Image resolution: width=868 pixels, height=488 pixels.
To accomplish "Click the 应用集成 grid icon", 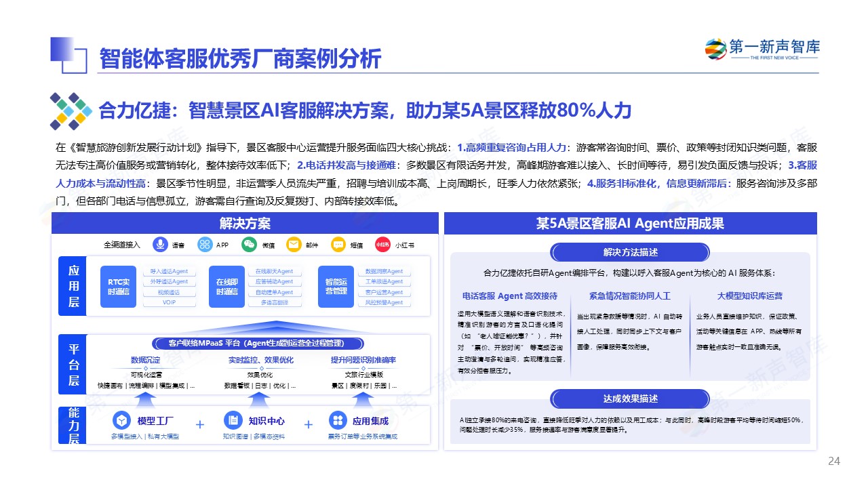I will [x=337, y=420].
